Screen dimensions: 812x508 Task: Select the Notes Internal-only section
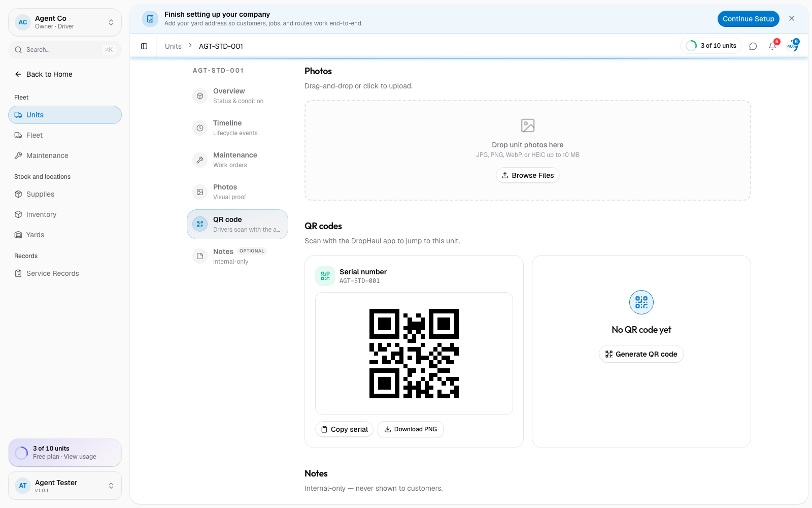point(238,256)
